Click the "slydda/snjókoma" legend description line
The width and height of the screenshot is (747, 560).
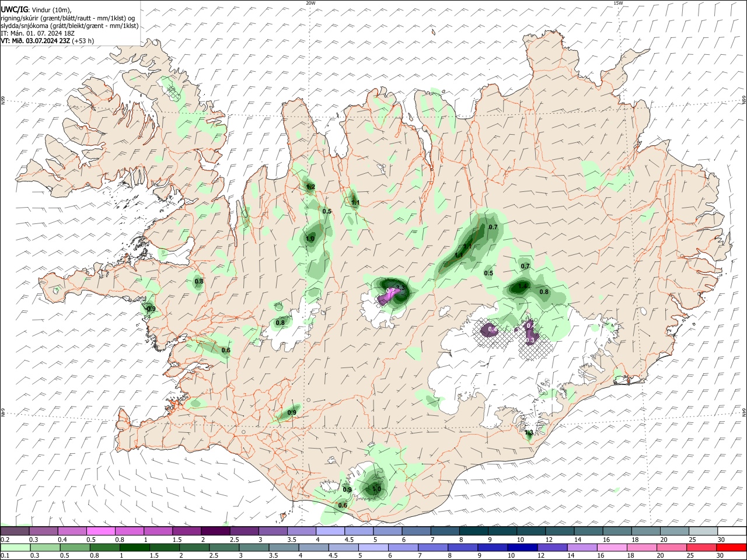click(x=69, y=26)
